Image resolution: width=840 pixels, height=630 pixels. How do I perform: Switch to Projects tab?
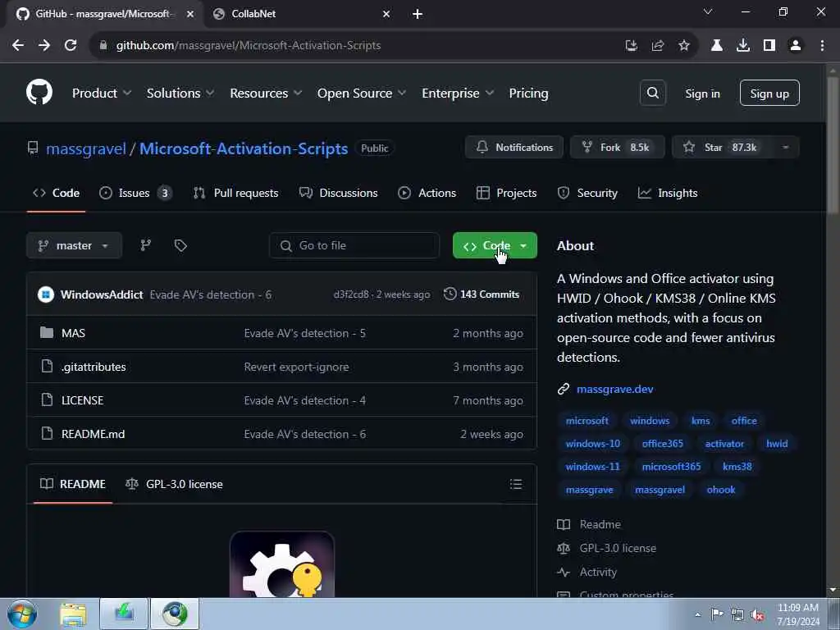tap(507, 193)
